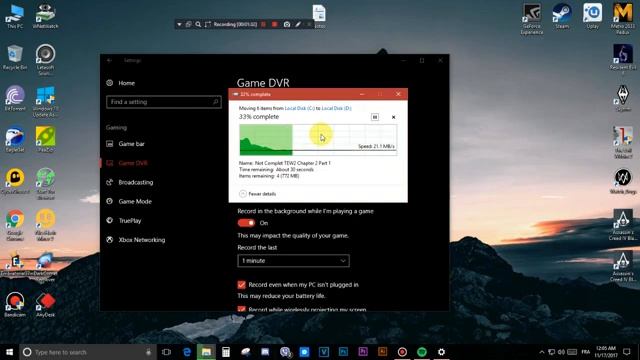Image resolution: width=640 pixels, height=360 pixels.
Task: Open This PC desktop icon
Action: [15, 16]
